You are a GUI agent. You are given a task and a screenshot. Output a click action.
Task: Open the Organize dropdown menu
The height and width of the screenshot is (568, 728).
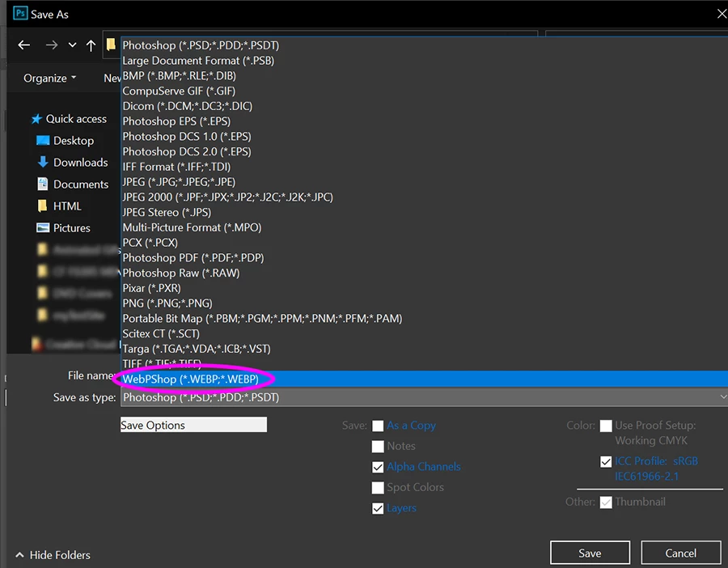tap(49, 78)
